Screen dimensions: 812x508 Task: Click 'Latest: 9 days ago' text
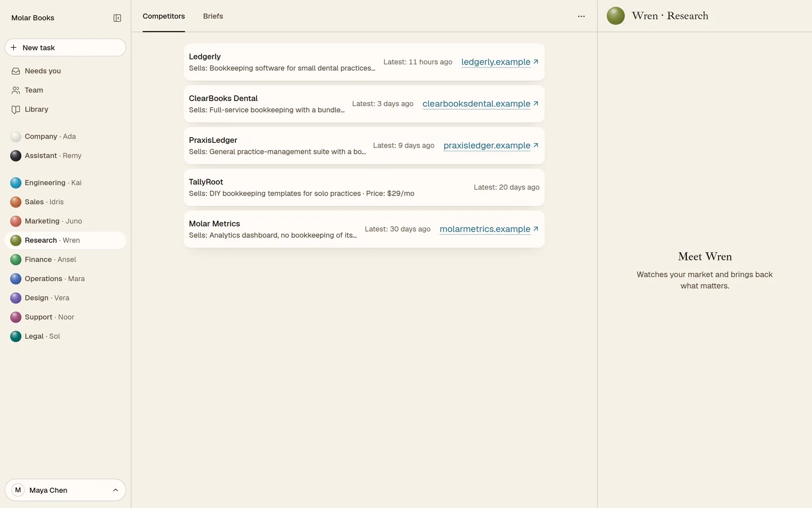[x=404, y=145]
